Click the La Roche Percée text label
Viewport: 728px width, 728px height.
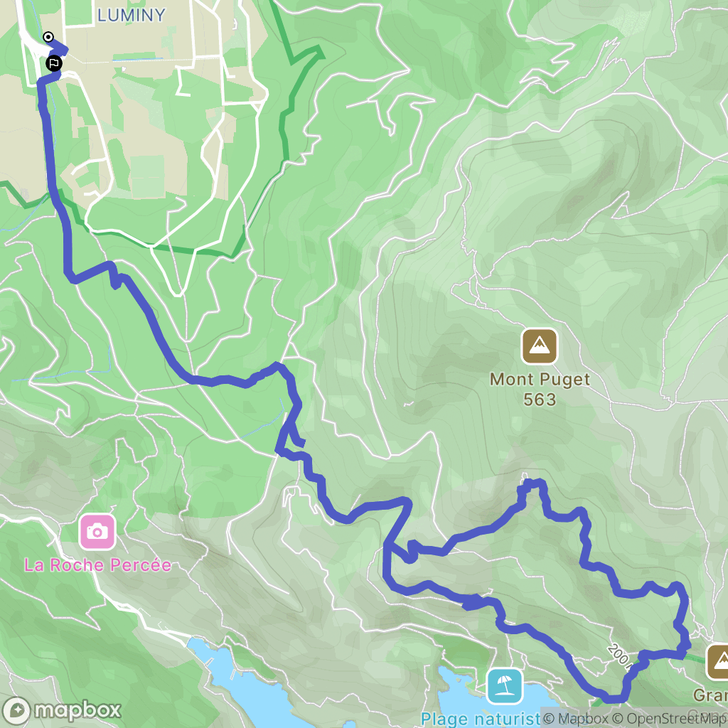coord(98,565)
